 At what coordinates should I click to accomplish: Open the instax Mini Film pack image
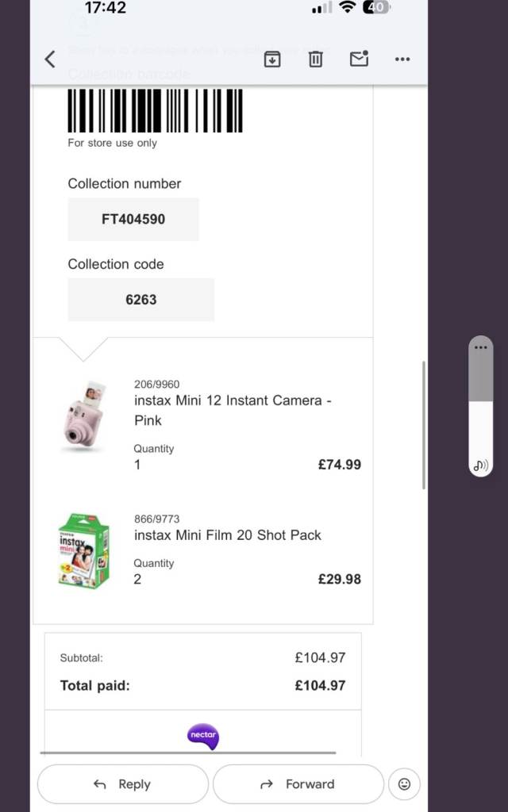[x=84, y=550]
